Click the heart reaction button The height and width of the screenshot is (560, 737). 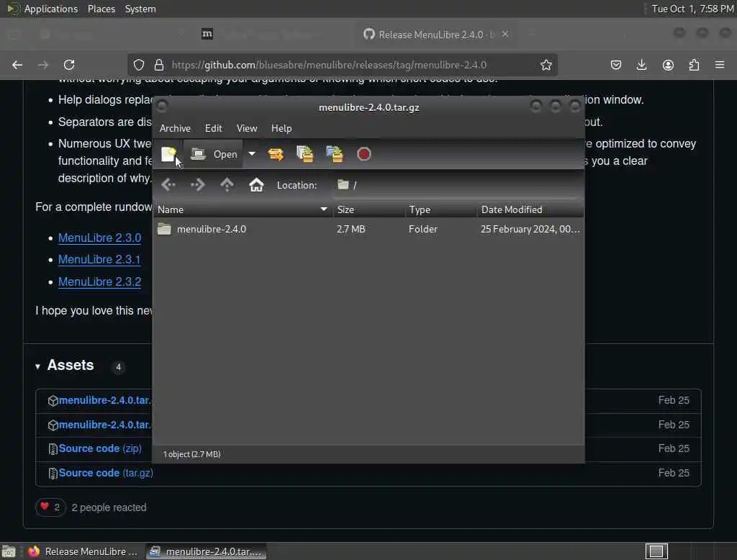pos(50,507)
